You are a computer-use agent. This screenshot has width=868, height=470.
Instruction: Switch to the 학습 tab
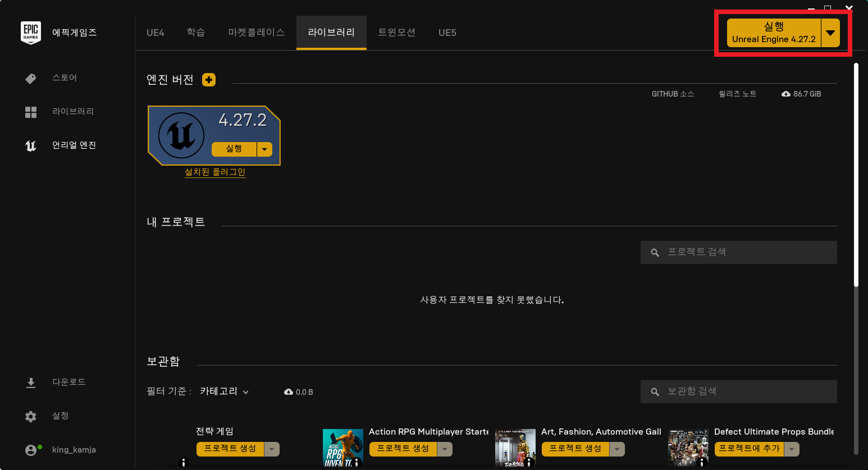point(196,33)
